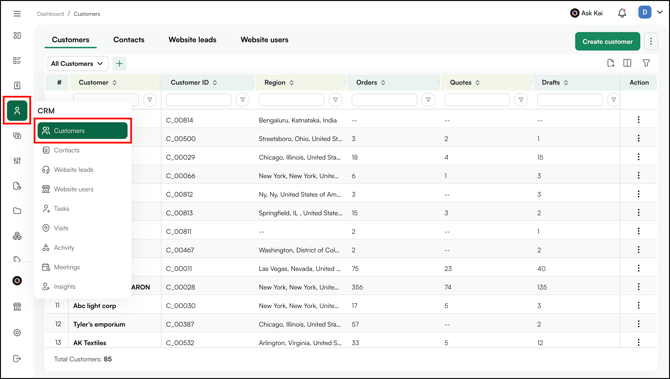Screen dimensions: 670x379
Task: Click the sliders settings icon in sidebar
Action: pos(17,161)
